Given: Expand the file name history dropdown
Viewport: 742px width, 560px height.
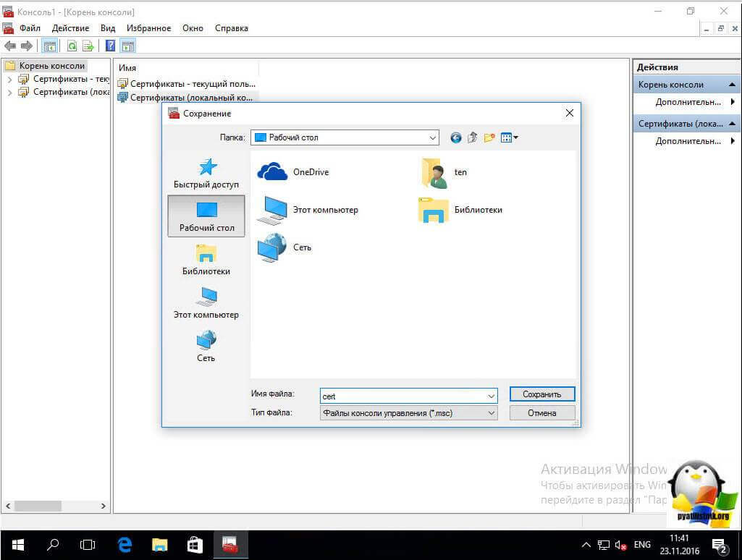Looking at the screenshot, I should pyautogui.click(x=492, y=396).
